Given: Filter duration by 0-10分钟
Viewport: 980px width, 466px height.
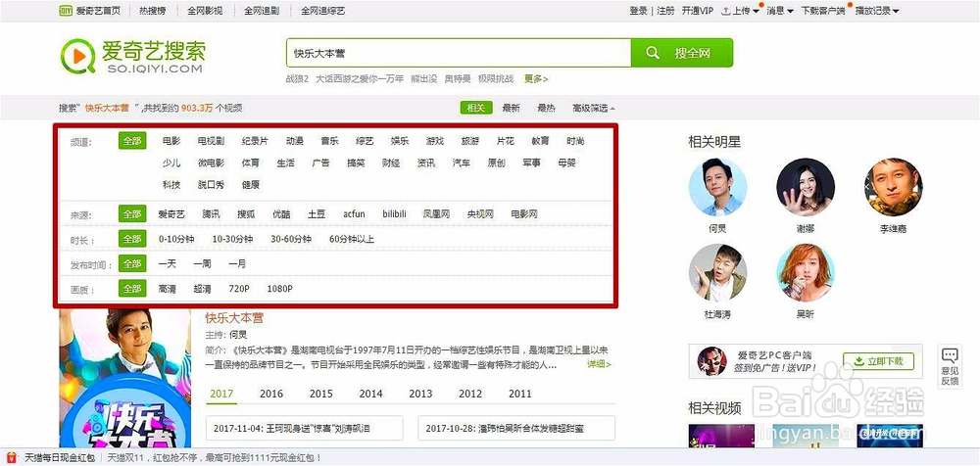Looking at the screenshot, I should 176,239.
